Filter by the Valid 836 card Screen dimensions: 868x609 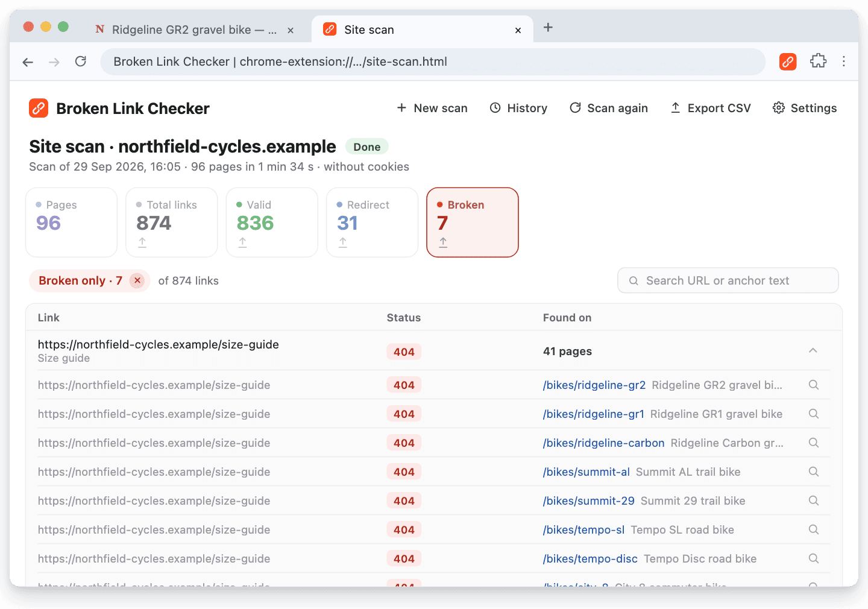[272, 222]
